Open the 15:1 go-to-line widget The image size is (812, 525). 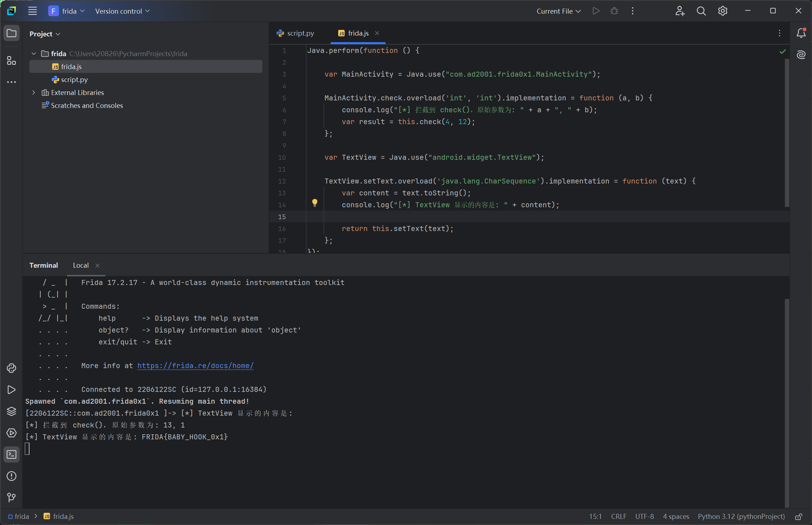pos(595,516)
